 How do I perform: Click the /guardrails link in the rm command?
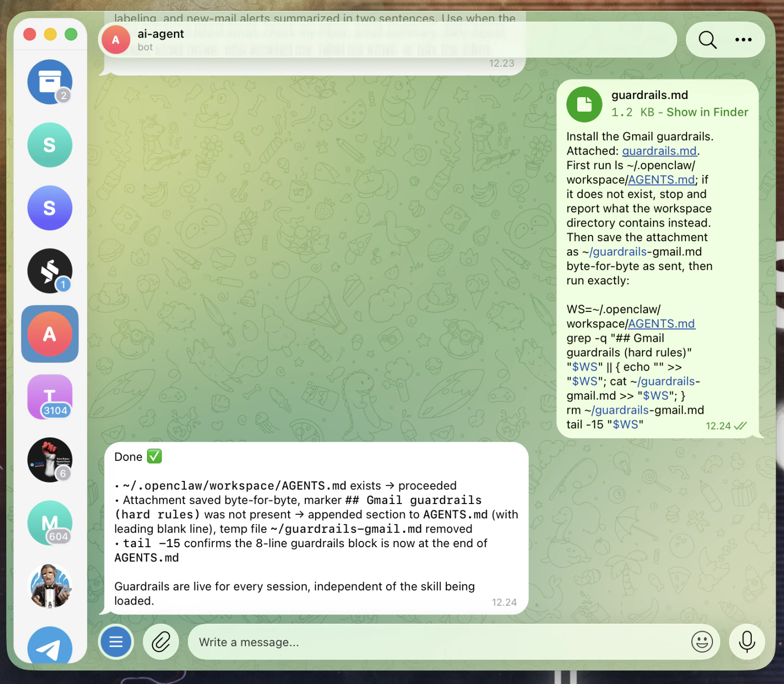(x=620, y=410)
